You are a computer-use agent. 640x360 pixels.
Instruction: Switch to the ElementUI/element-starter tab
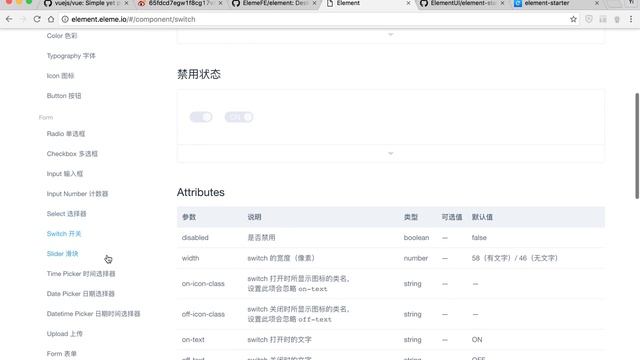[461, 3]
